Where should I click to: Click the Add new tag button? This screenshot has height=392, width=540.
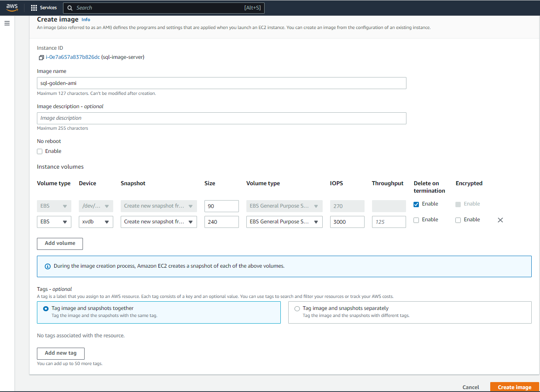[61, 353]
